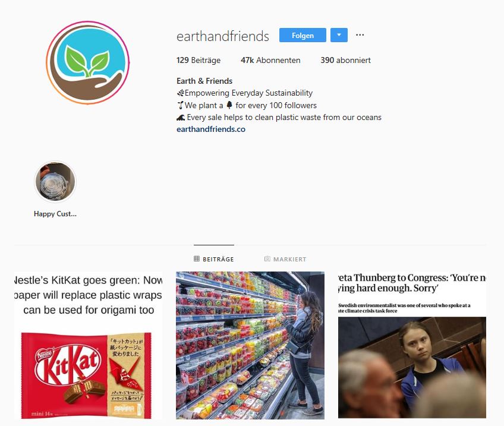
Task: Click the wave emoji in the bio
Action: pyautogui.click(x=181, y=118)
